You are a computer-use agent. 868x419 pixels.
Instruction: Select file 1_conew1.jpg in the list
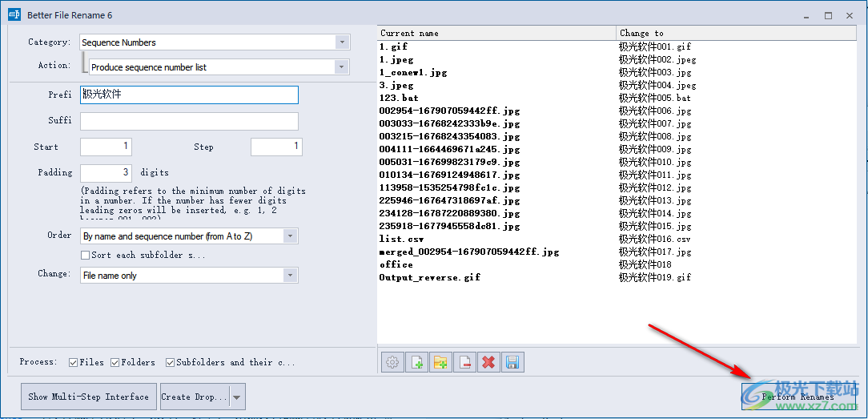(413, 72)
